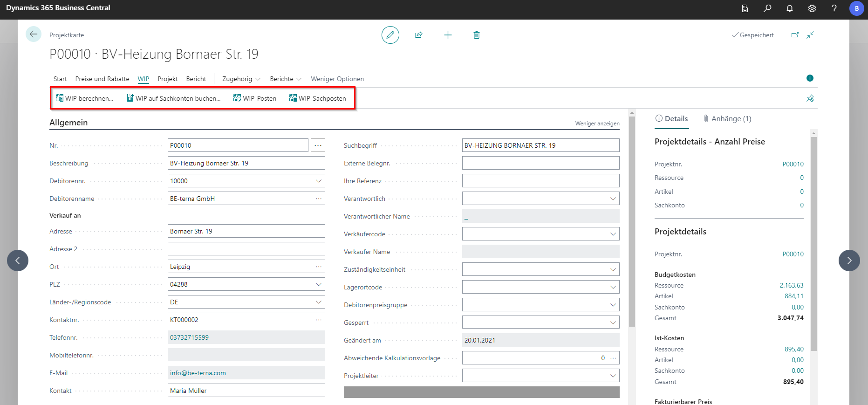Image resolution: width=868 pixels, height=405 pixels.
Task: Open the search magnifier icon
Action: tap(767, 8)
